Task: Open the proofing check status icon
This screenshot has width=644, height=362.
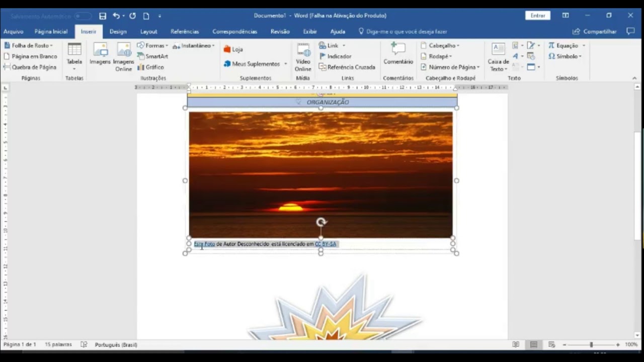Action: (x=84, y=344)
